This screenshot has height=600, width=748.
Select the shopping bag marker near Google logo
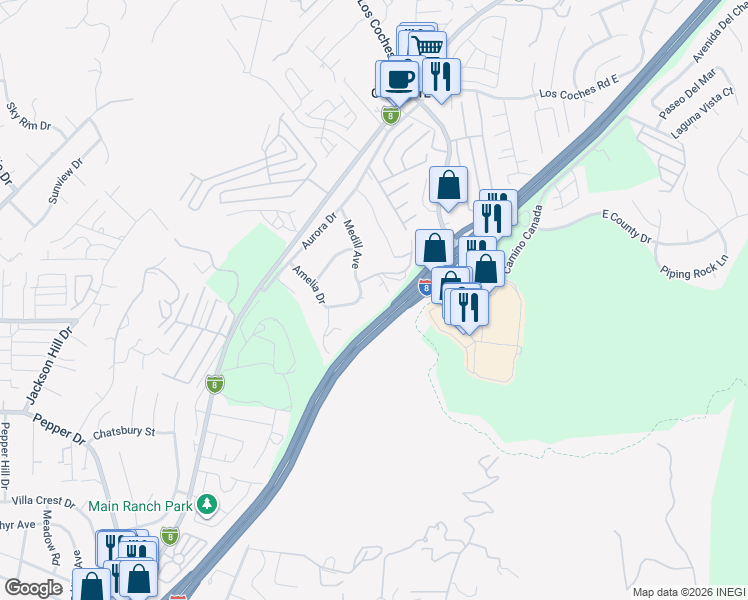92,585
